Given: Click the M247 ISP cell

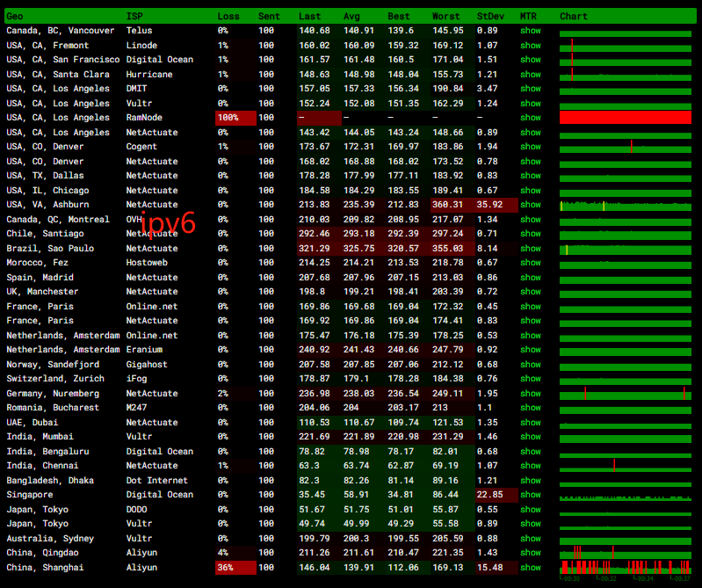Looking at the screenshot, I should click(x=136, y=408).
